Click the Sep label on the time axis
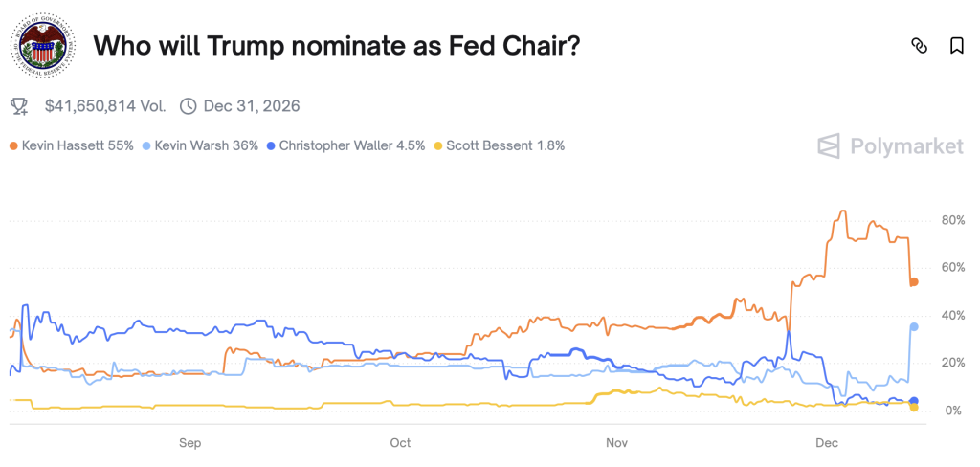The width and height of the screenshot is (980, 467). click(x=190, y=443)
